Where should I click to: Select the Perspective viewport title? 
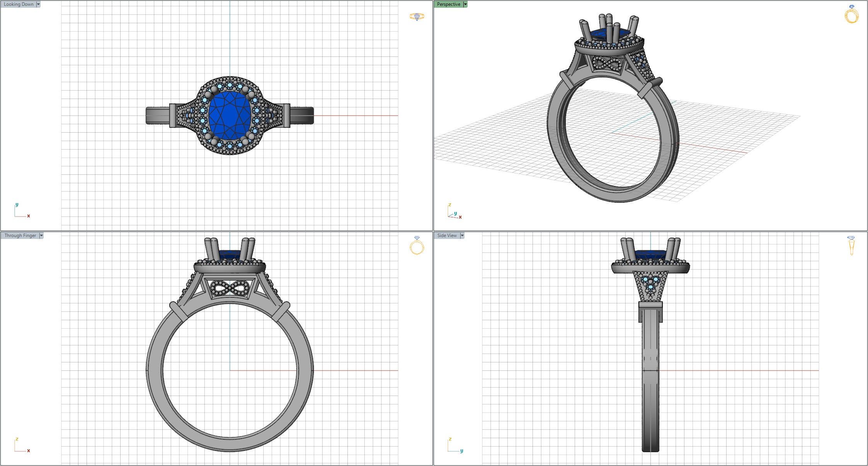click(x=449, y=4)
